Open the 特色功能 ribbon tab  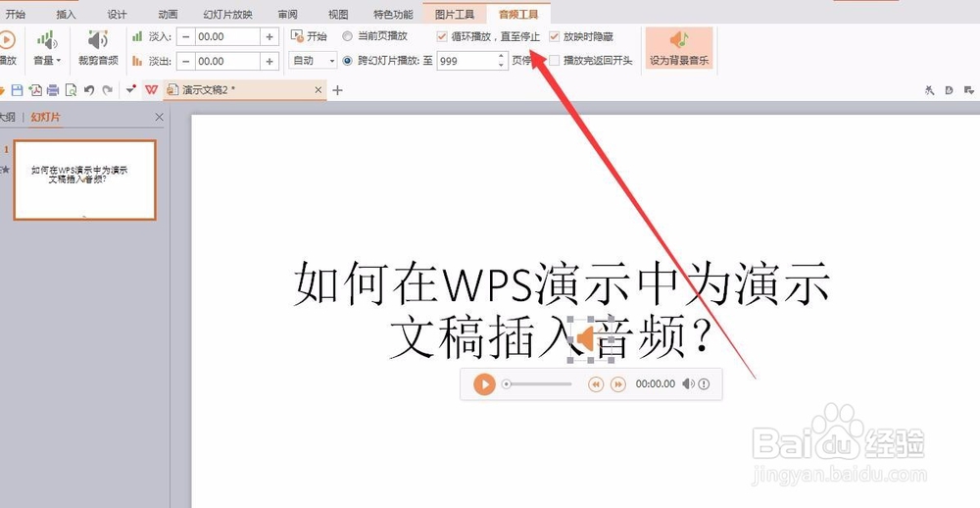pyautogui.click(x=393, y=15)
